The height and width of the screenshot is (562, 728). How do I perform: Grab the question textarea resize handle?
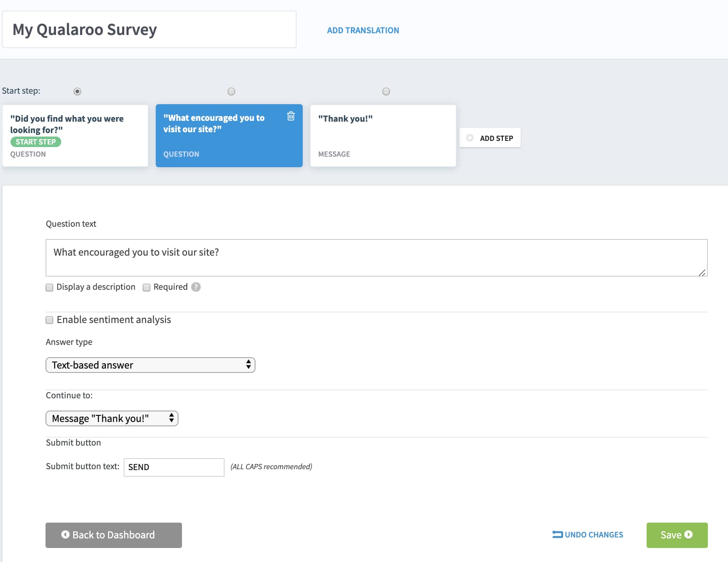coord(702,272)
